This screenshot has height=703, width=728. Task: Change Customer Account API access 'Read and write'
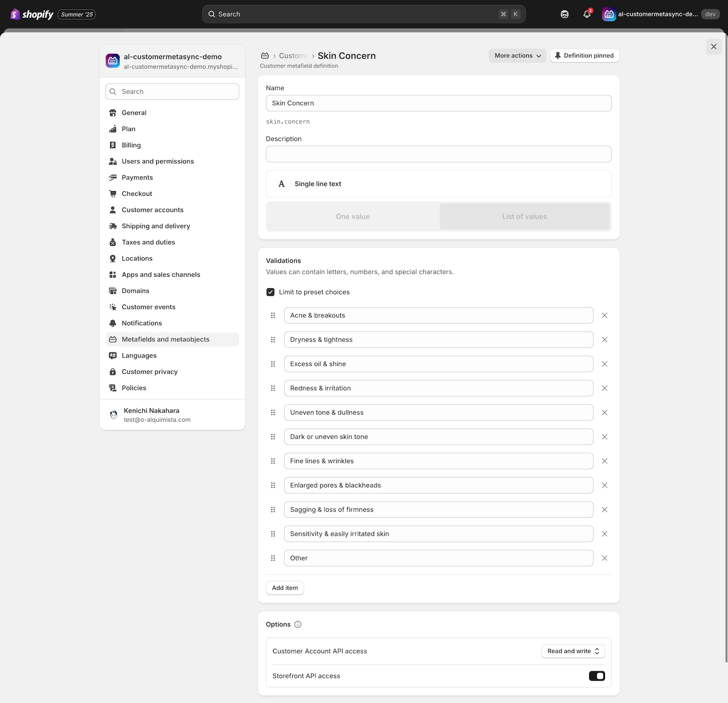click(573, 651)
